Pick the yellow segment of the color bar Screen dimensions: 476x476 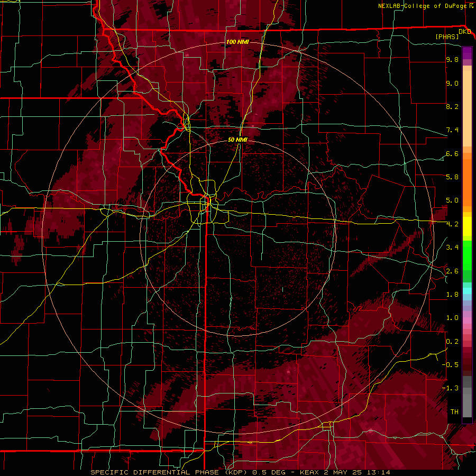[467, 226]
